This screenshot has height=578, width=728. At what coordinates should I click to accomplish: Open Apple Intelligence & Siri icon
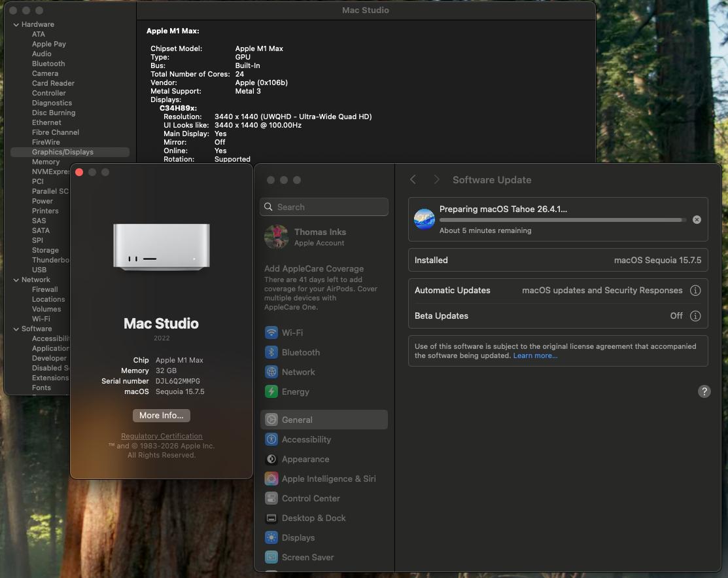[x=271, y=479]
